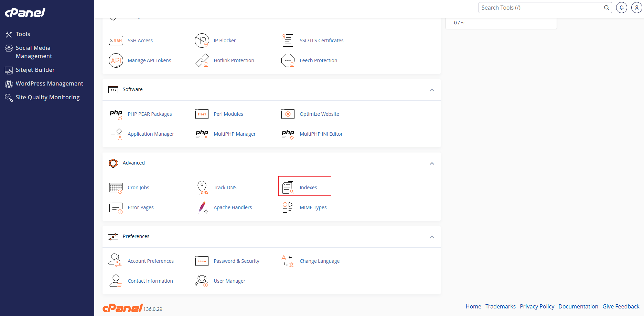
Task: Click the Leech Protection icon
Action: pos(288,60)
